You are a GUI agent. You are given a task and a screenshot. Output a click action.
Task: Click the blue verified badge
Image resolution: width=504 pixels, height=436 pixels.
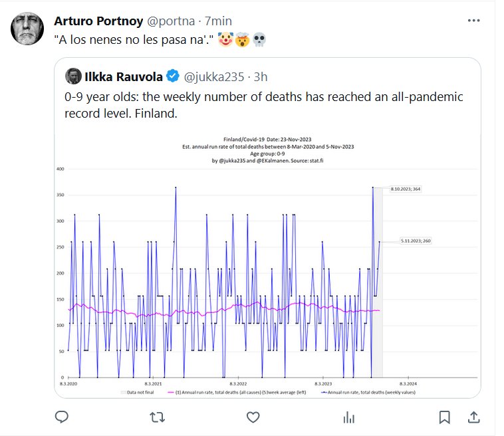pyautogui.click(x=172, y=76)
